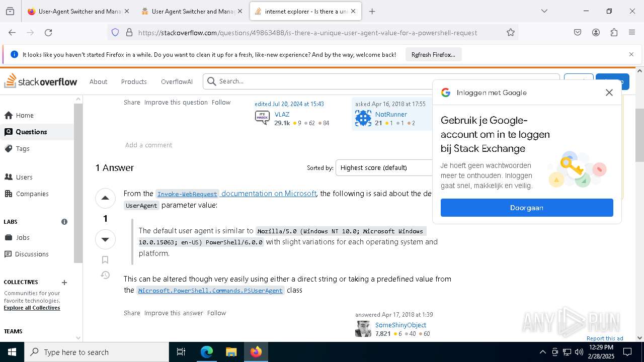Click the blue Doorgaan button
The image size is (644, 362).
point(527,208)
